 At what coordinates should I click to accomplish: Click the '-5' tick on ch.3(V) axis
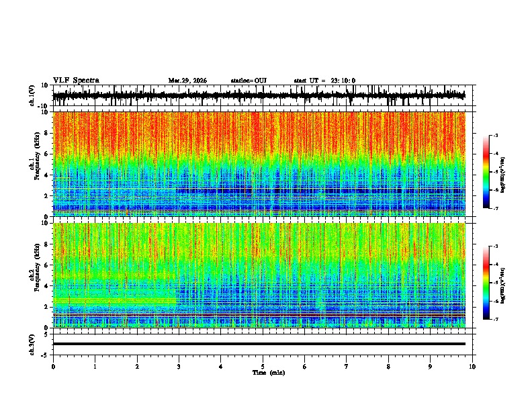(45, 355)
